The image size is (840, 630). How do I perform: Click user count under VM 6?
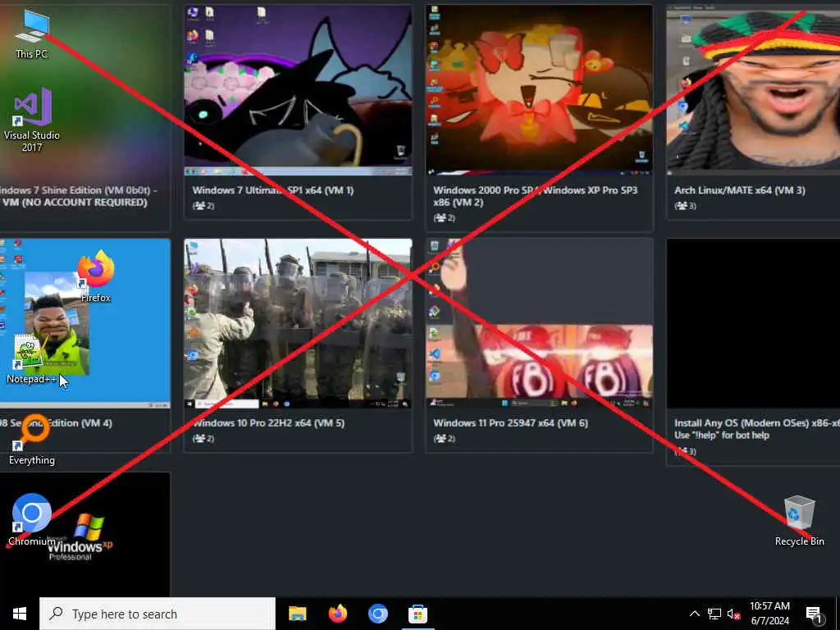[x=445, y=439]
